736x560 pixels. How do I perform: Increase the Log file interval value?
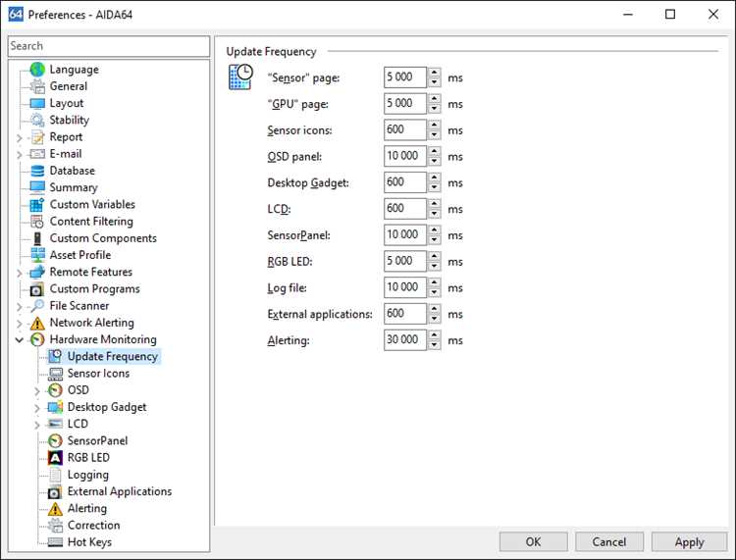[x=434, y=282]
